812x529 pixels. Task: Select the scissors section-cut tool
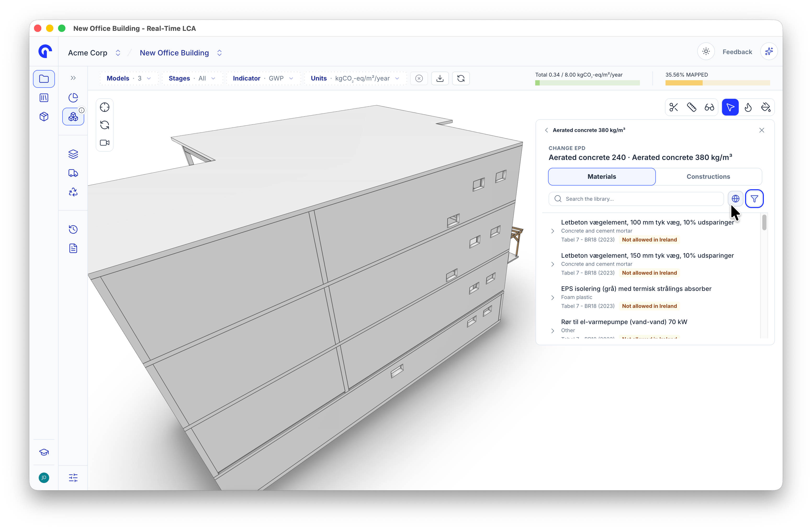[673, 107]
